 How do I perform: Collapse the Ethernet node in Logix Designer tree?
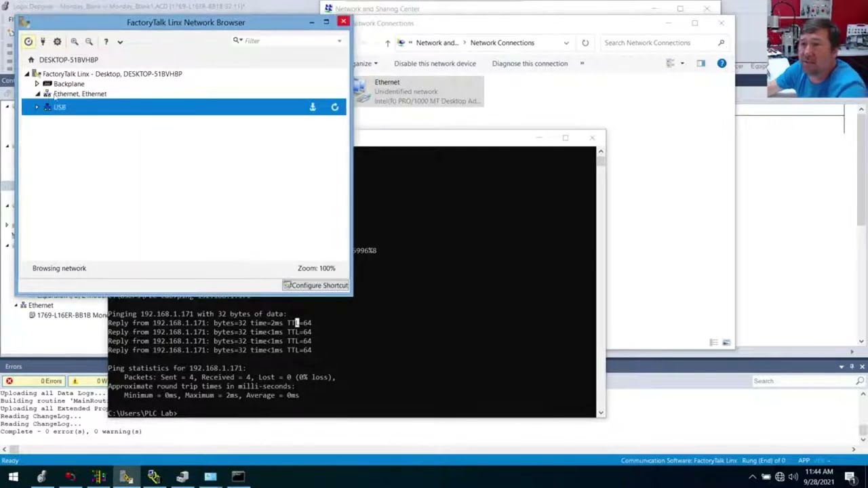pos(16,305)
